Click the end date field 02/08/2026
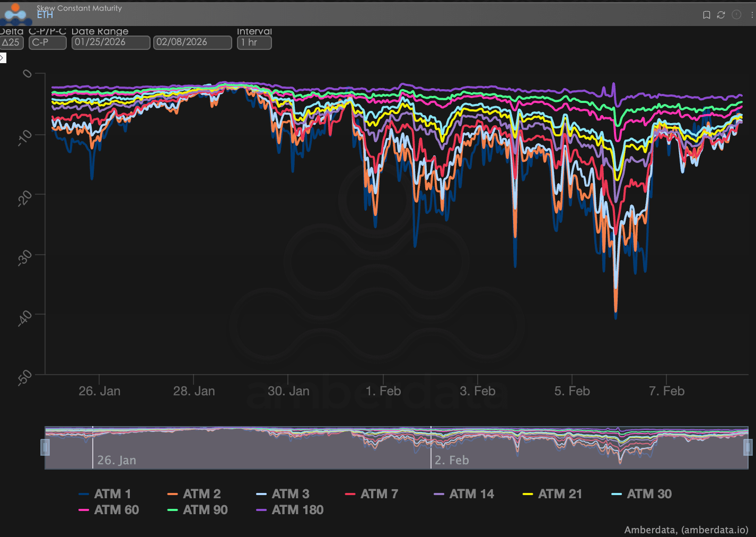Image resolution: width=756 pixels, height=537 pixels. 192,42
